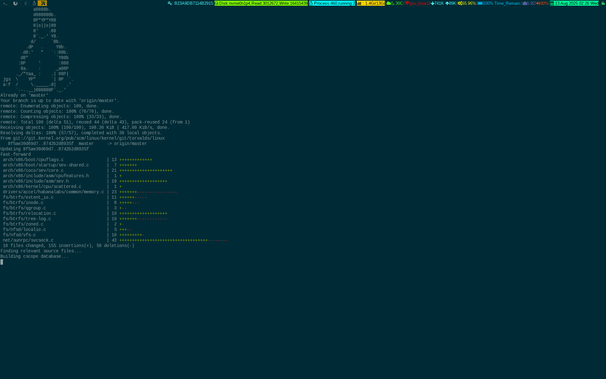Click arch/x86/include/asm/sev.h file name
This screenshot has width=606, height=379.
coord(36,181)
